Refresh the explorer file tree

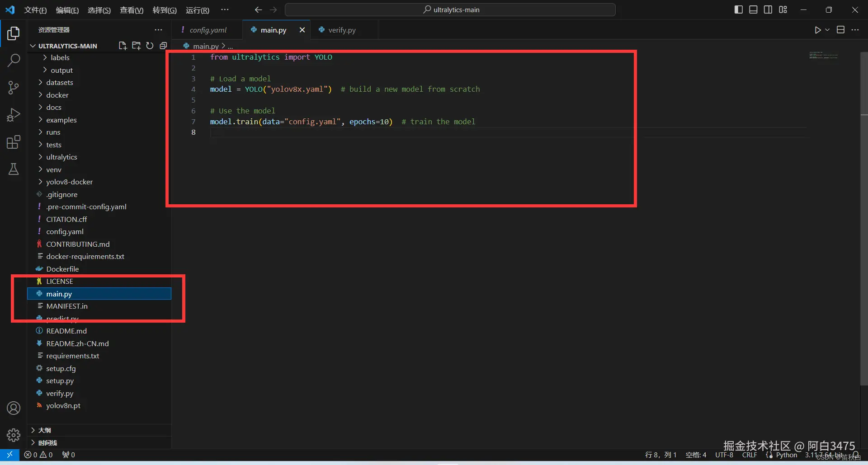tap(150, 46)
